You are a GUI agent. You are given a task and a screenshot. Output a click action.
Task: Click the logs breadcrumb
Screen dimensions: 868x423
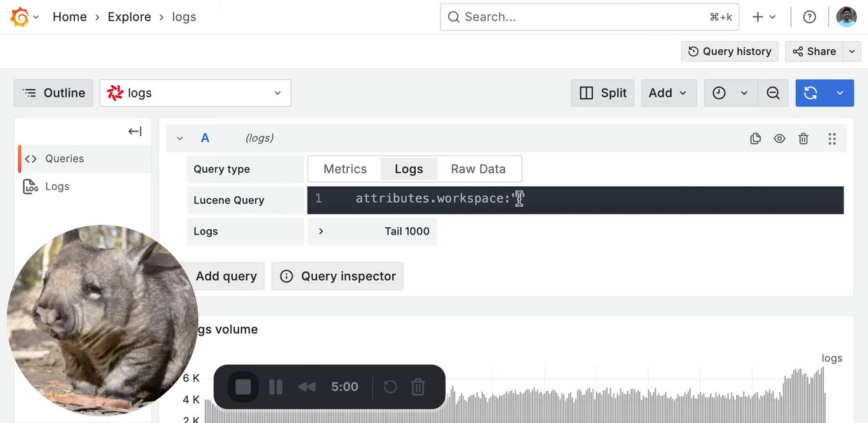click(184, 17)
